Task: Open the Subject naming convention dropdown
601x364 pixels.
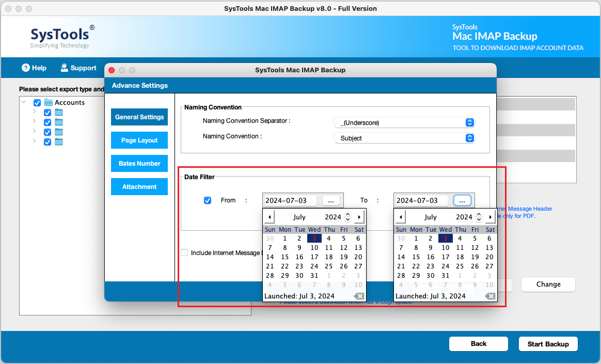Action: point(404,138)
